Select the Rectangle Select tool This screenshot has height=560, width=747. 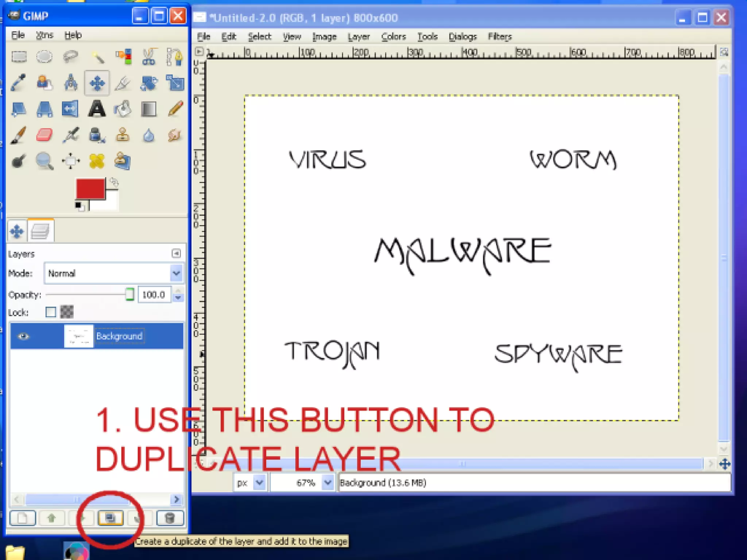[19, 57]
